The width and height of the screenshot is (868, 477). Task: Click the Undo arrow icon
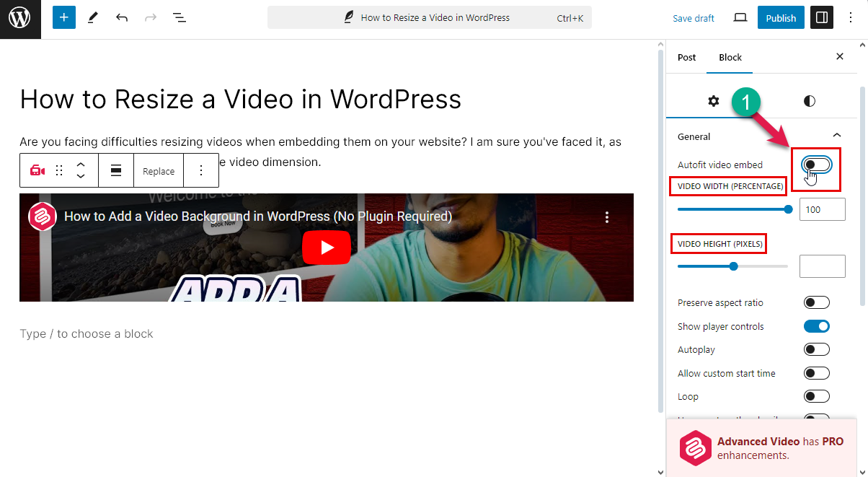pos(121,17)
